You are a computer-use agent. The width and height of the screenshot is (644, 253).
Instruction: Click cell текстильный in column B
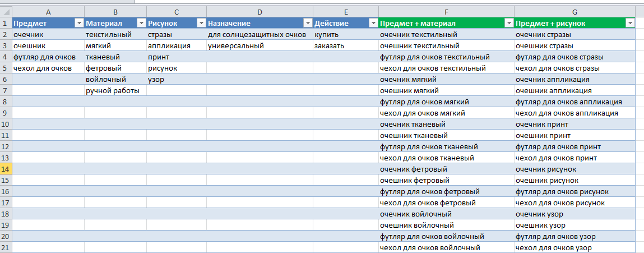115,35
